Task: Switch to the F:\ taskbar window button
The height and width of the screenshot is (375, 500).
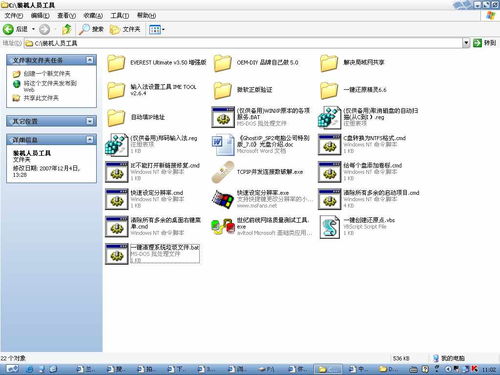Action: [268, 369]
